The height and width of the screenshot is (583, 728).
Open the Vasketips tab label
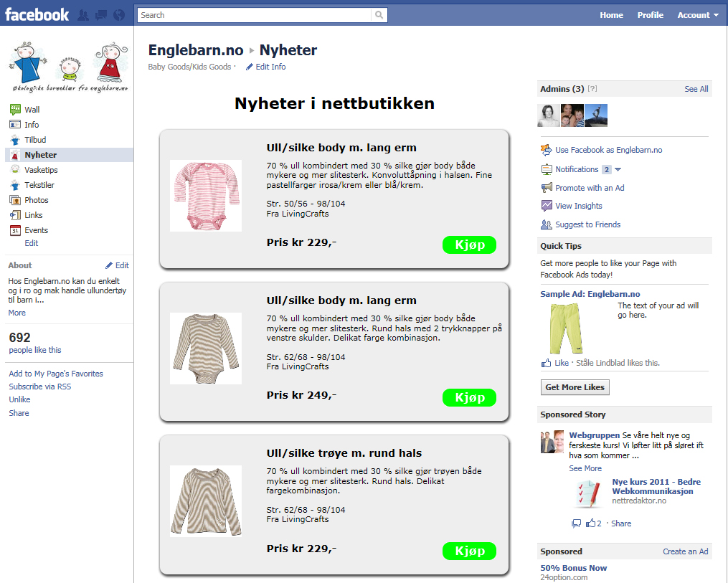point(41,170)
